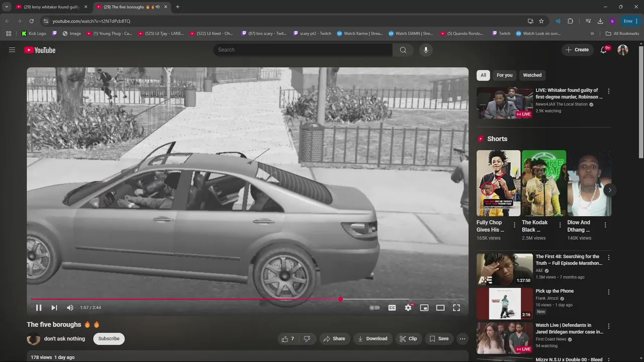Save the video to a playlist
644x362 pixels.
439,339
